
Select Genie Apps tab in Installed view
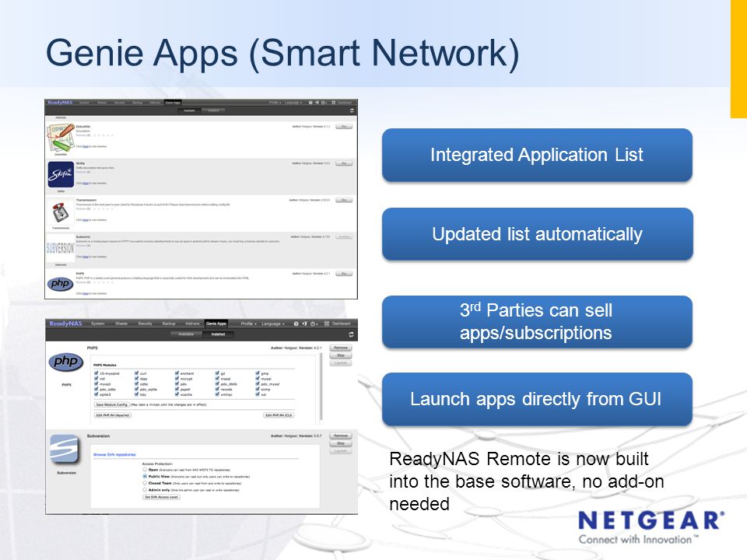(x=216, y=324)
